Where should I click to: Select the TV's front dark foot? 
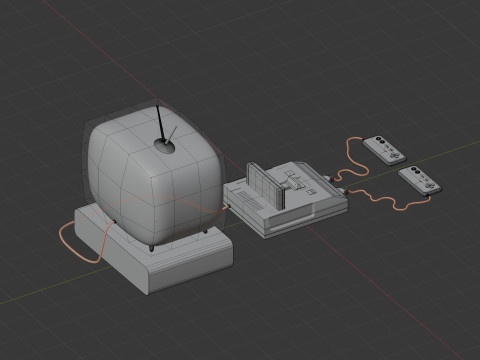pos(152,248)
